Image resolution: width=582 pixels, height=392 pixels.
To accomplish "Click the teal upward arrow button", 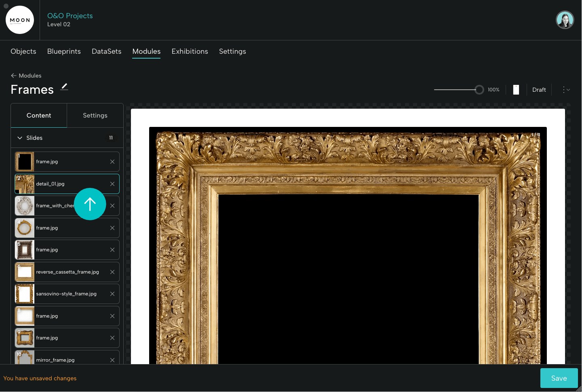I will (x=90, y=204).
